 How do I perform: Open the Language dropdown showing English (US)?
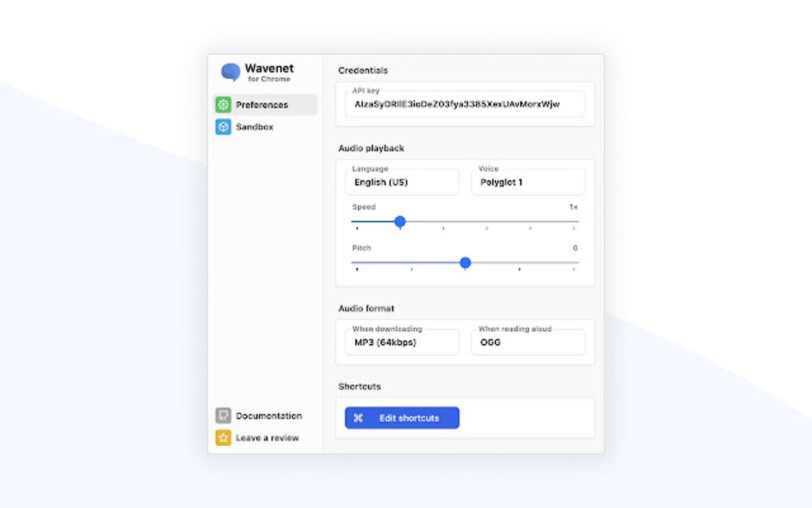(x=401, y=182)
